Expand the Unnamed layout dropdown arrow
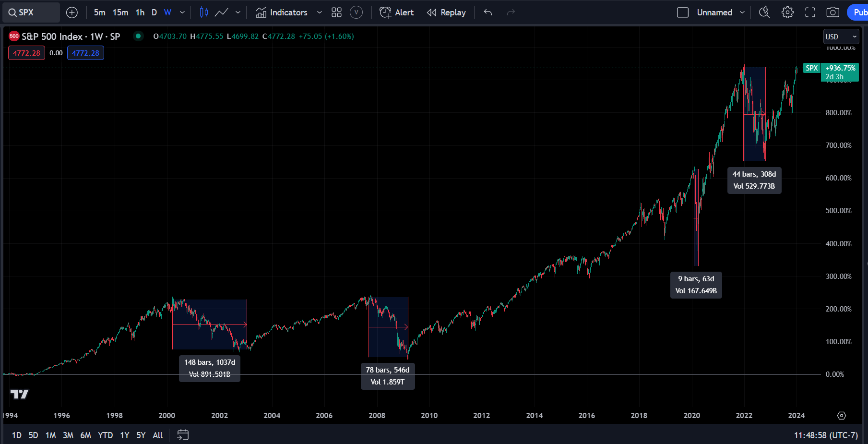The width and height of the screenshot is (868, 444). [x=742, y=12]
